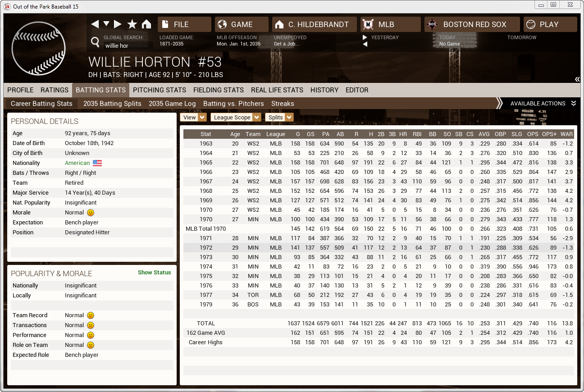Open the Splits dropdown
The height and width of the screenshot is (392, 584).
point(279,117)
